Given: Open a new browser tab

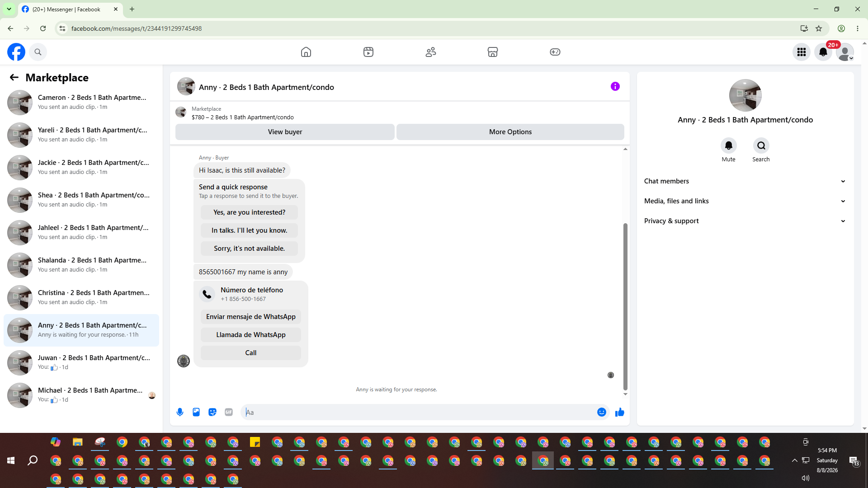Looking at the screenshot, I should pyautogui.click(x=132, y=9).
